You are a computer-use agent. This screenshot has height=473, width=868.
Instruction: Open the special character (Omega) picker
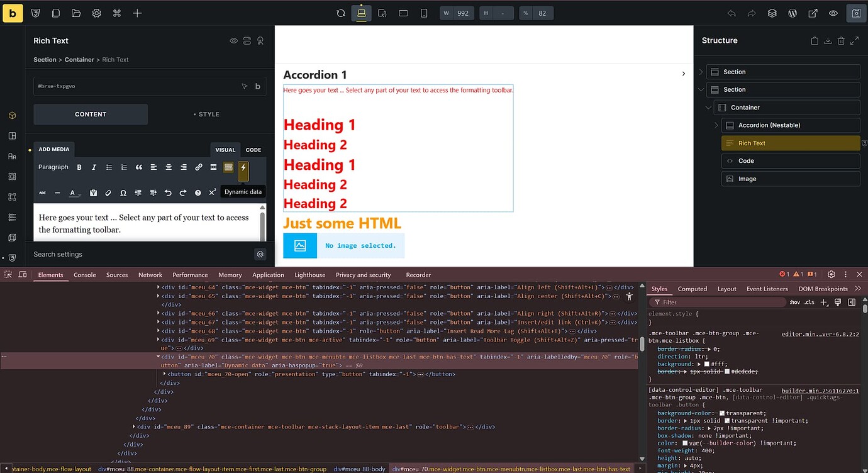[123, 192]
